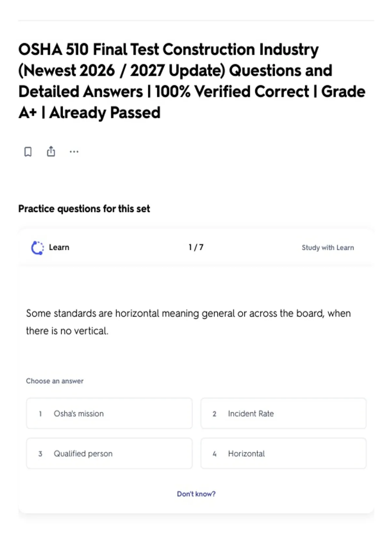Click the 1 / 7 question counter
This screenshot has height=556, width=392.
click(x=196, y=247)
